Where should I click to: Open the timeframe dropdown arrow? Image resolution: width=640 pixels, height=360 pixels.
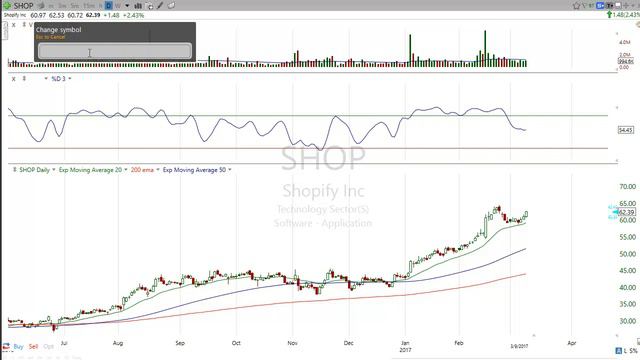coord(127,6)
